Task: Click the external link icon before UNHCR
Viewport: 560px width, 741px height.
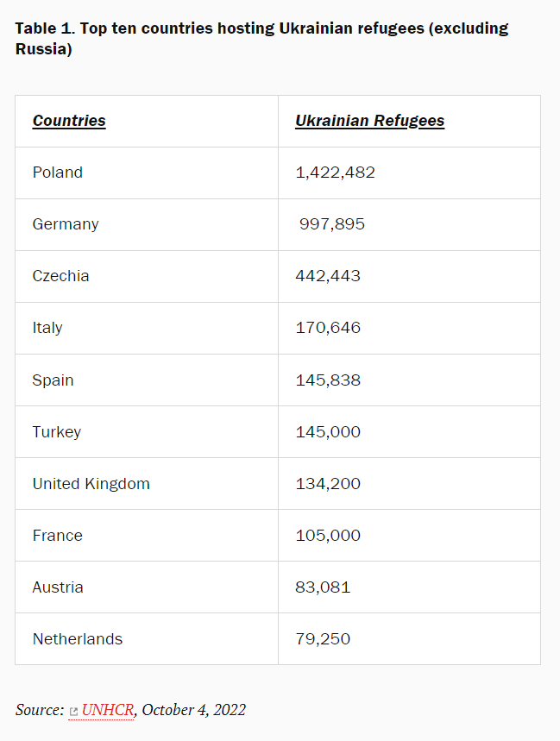Action: point(74,712)
